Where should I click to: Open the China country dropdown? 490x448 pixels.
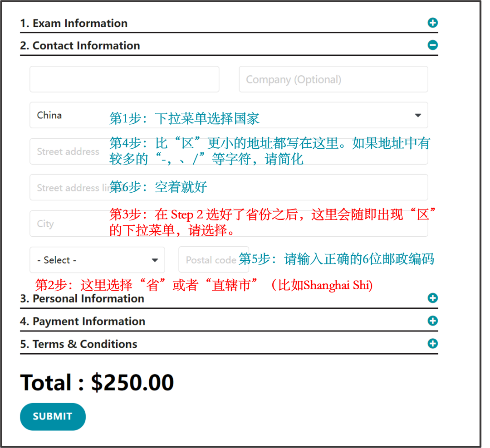tap(229, 115)
